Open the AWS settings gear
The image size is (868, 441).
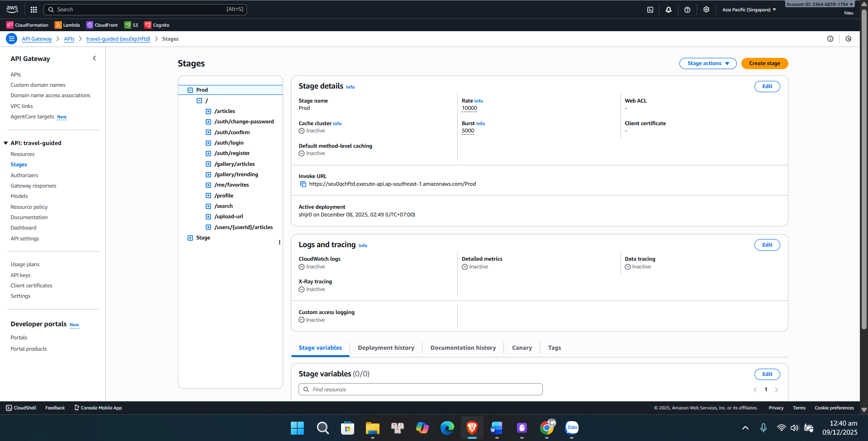pyautogui.click(x=706, y=9)
